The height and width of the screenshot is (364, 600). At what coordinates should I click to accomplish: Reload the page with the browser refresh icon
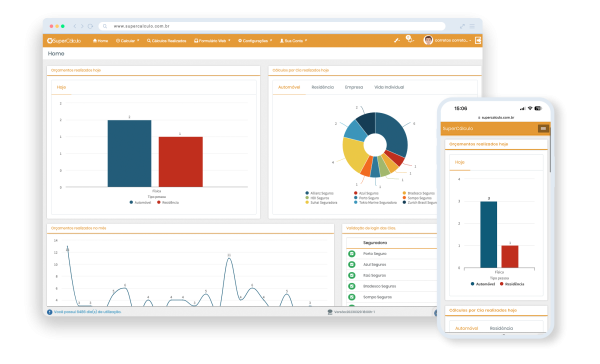[x=90, y=26]
